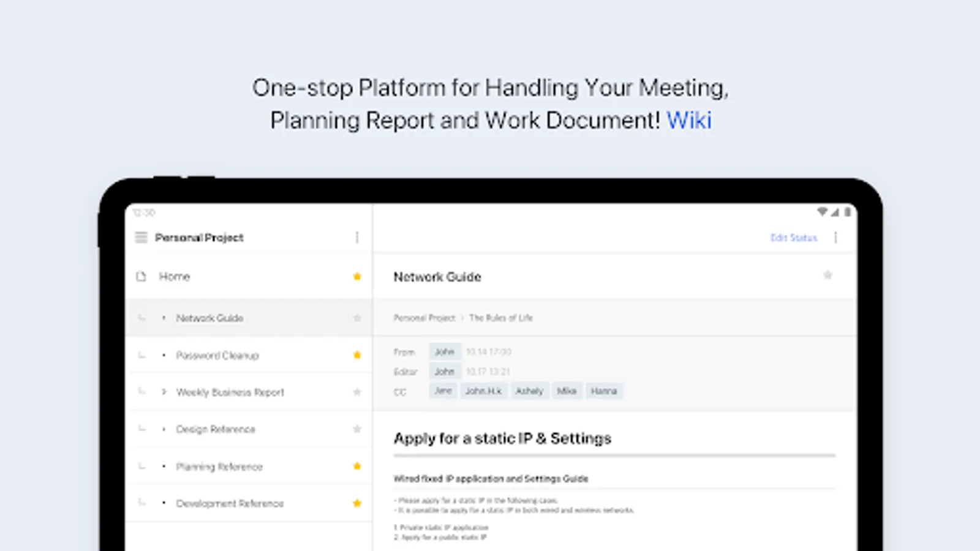Click the Home page document icon

point(141,276)
